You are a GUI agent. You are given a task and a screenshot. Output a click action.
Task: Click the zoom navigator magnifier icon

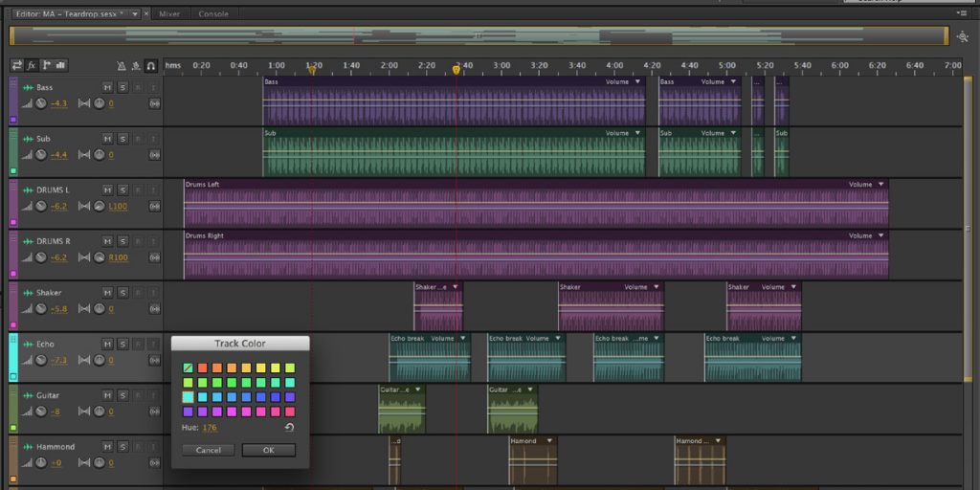(961, 36)
